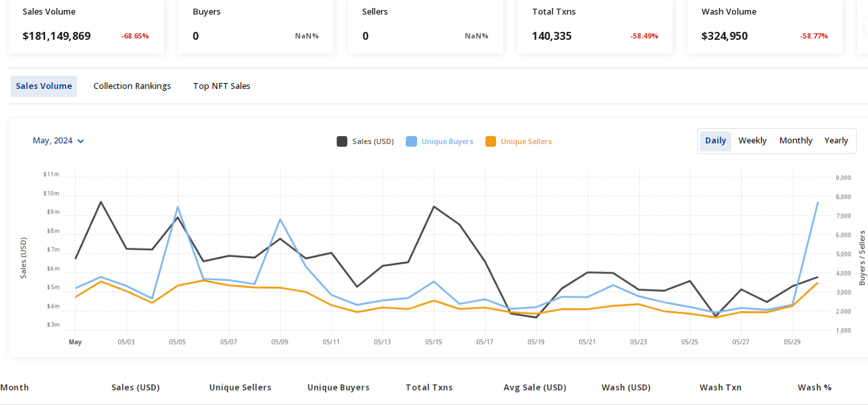Toggle the Sales (USD) legend label
Image resolution: width=868 pixels, height=405 pixels.
[x=373, y=141]
